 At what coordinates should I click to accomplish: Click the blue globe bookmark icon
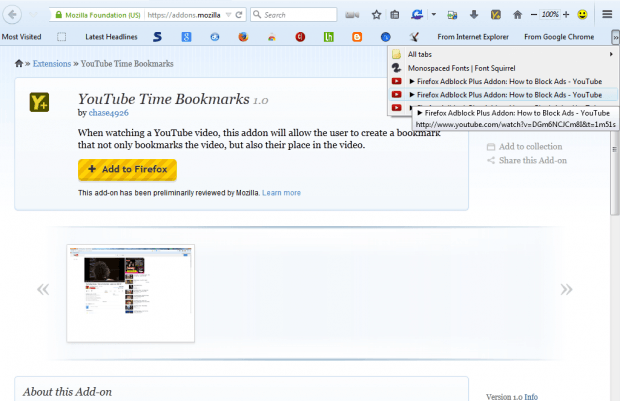point(215,37)
